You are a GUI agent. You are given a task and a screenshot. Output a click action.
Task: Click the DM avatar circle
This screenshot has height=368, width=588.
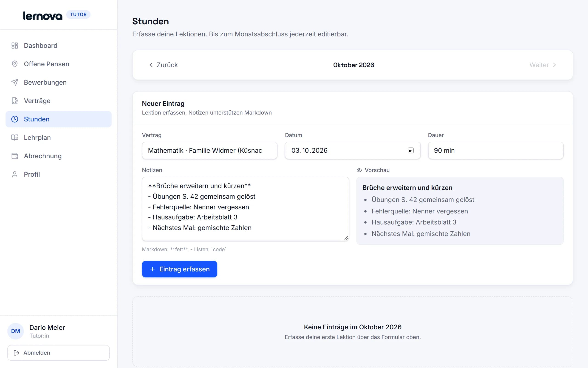[16, 331]
